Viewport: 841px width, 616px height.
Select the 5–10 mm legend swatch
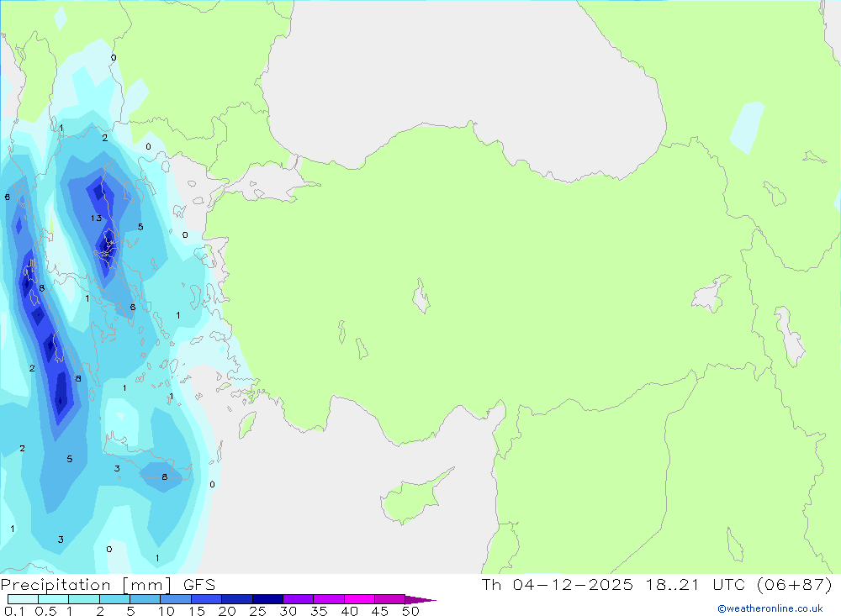[x=145, y=599]
